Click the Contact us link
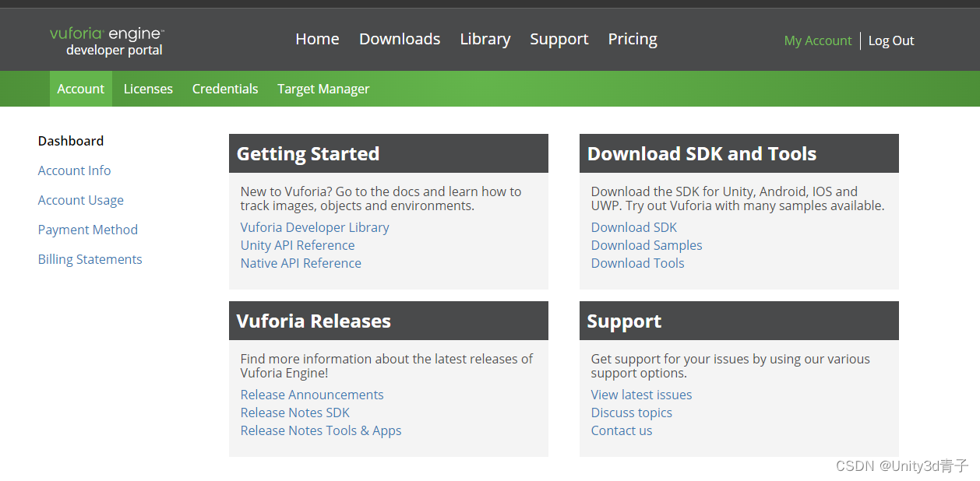Viewport: 980px width, 481px height. [x=622, y=430]
